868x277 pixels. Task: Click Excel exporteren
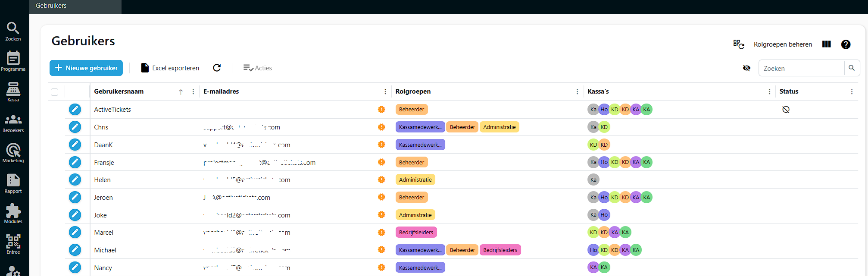click(170, 68)
